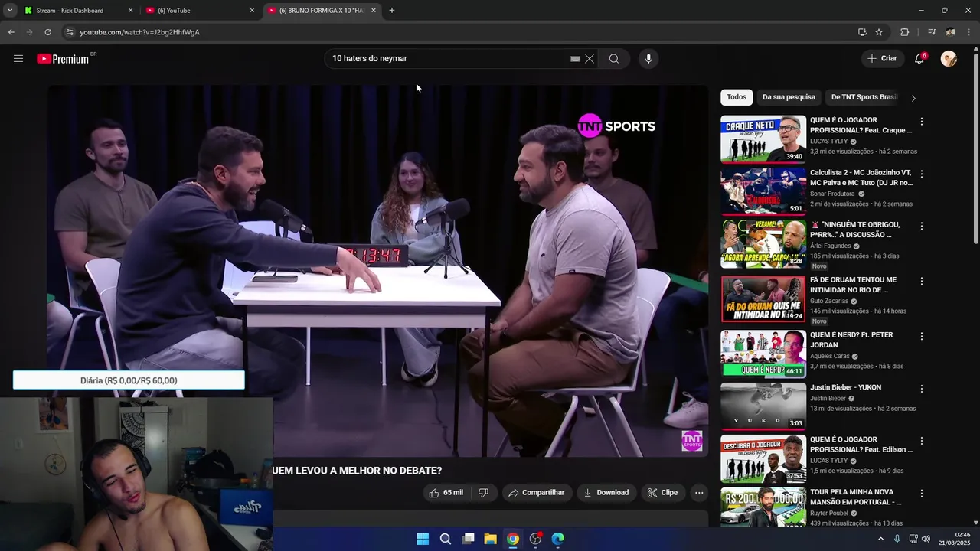Click the NINGUÉM TE OBRIGOU video thumbnail

(x=763, y=244)
